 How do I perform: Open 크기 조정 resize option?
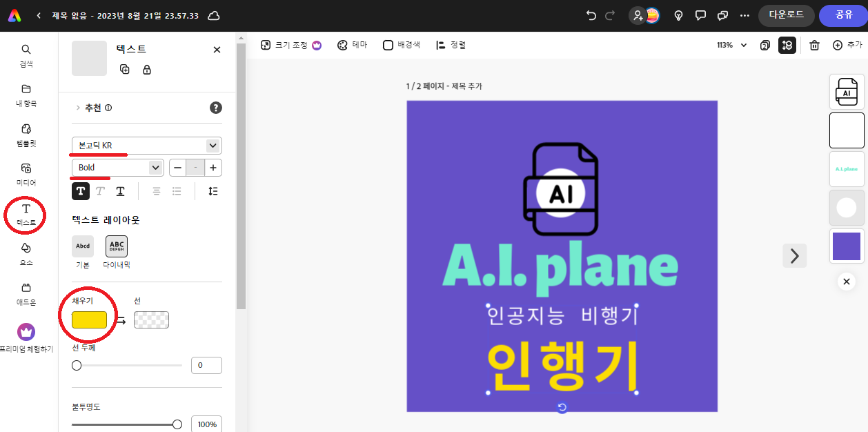[292, 45]
